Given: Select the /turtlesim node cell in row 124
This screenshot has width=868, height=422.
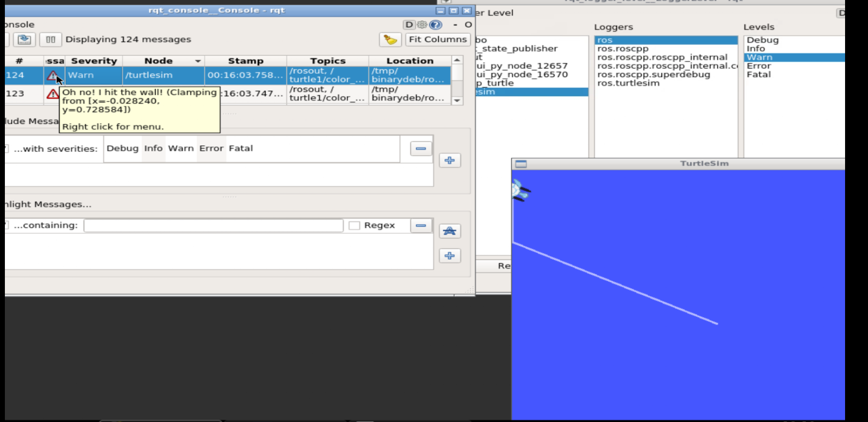Looking at the screenshot, I should [x=163, y=75].
